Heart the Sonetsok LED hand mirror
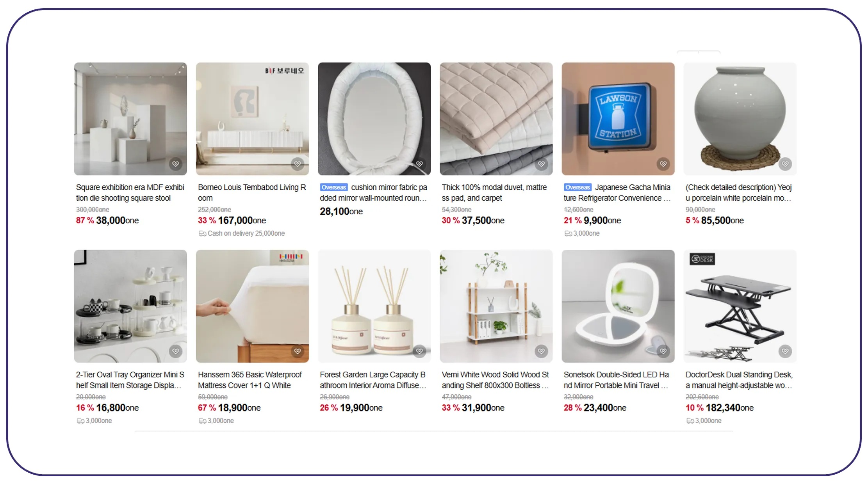This screenshot has width=868, height=484. [663, 351]
